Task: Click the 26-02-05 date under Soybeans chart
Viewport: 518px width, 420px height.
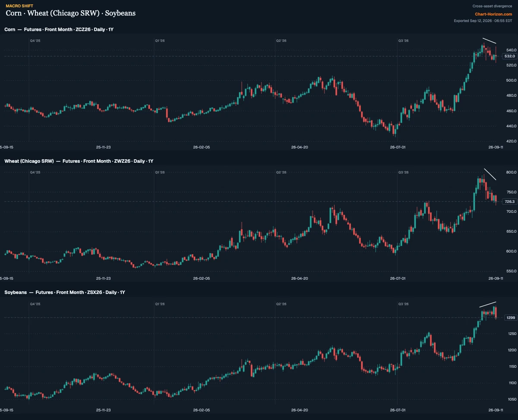Action: 201,410
